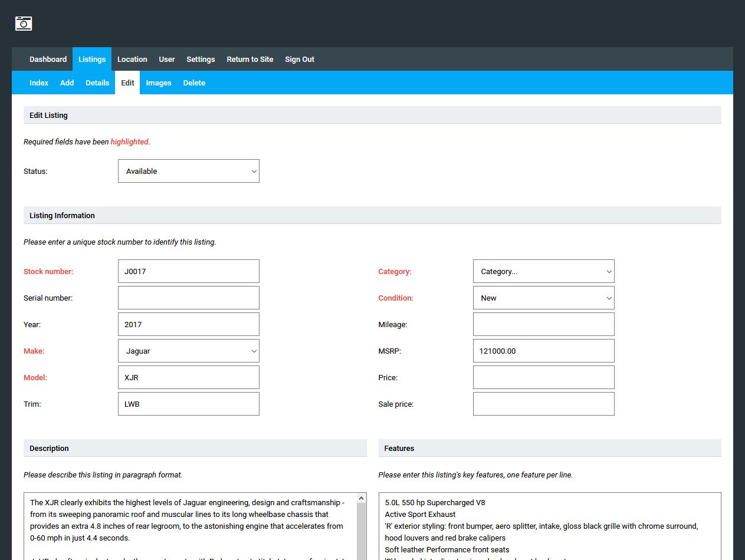Switch to the Details tab
Screen dimensions: 745x560
[x=97, y=83]
